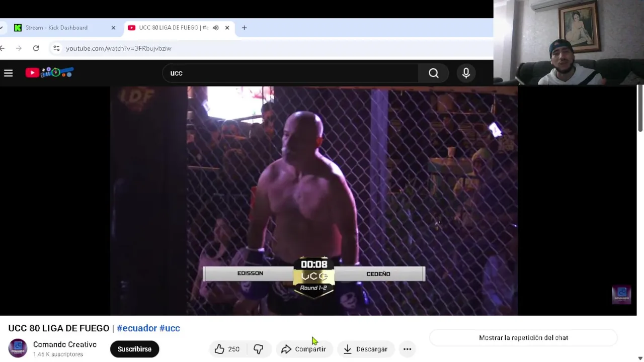Reload the page with refresh icon
The image size is (644, 362).
tap(36, 48)
